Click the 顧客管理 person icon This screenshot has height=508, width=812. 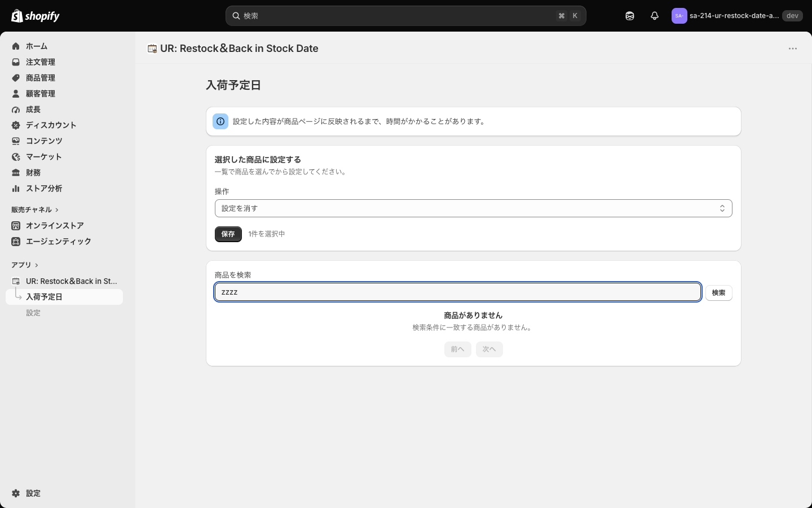click(16, 94)
